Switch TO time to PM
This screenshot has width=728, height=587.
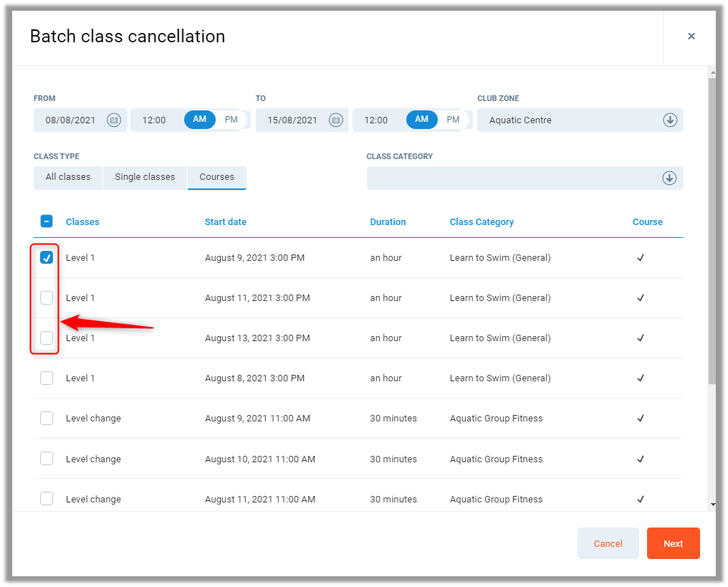coord(453,120)
